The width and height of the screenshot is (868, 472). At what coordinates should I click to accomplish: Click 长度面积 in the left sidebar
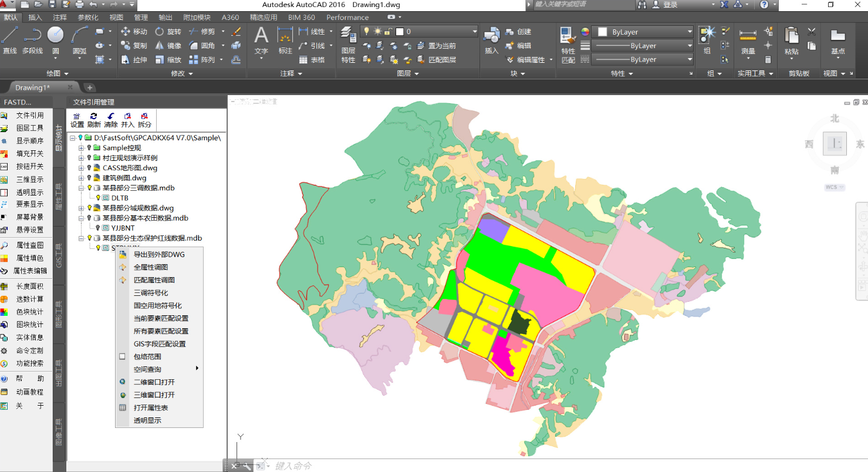[29, 286]
